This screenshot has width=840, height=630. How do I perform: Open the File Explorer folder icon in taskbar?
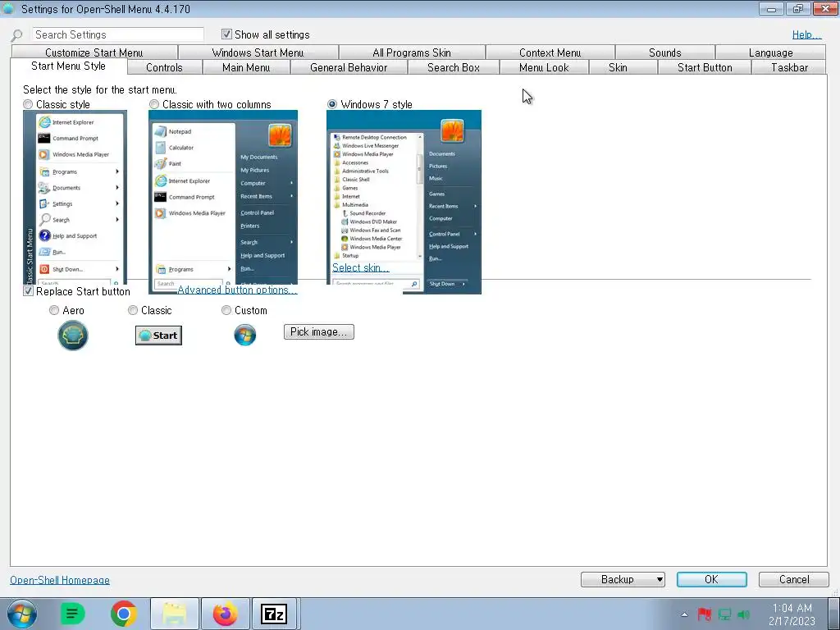pyautogui.click(x=175, y=614)
